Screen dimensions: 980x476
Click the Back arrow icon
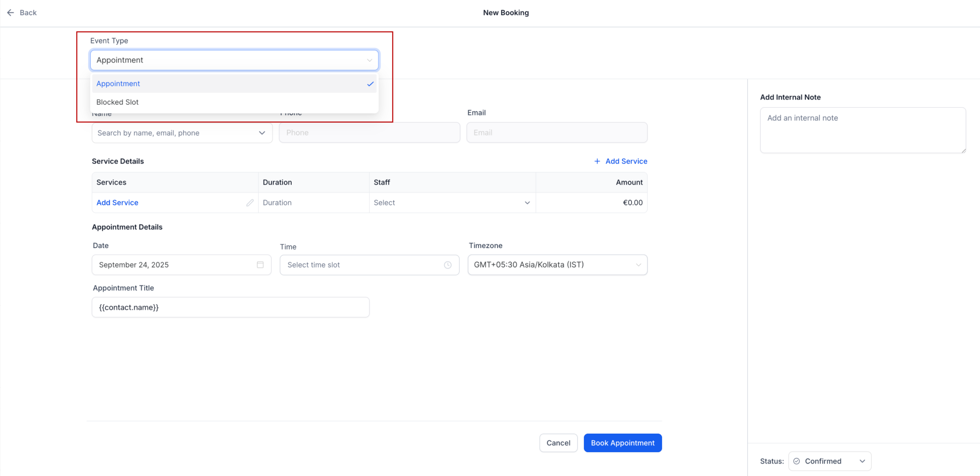11,13
